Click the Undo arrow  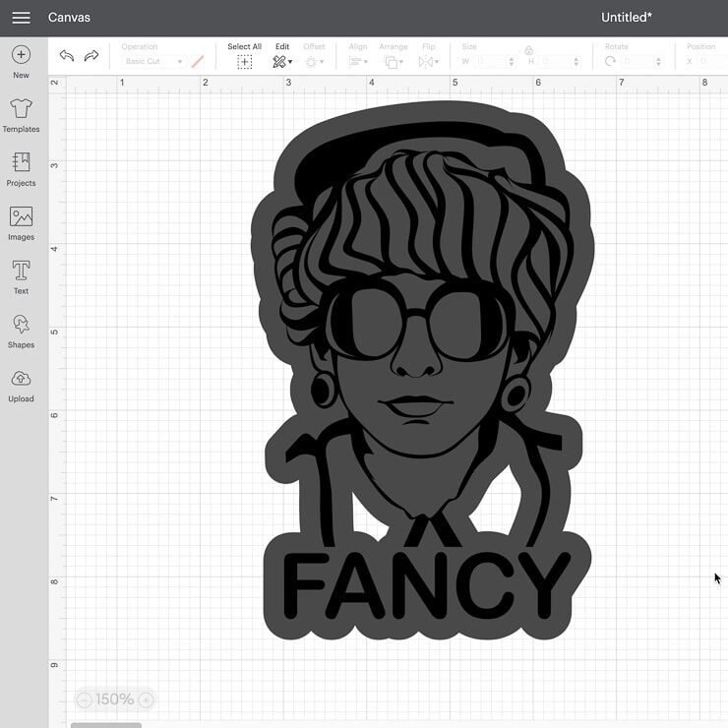point(66,56)
